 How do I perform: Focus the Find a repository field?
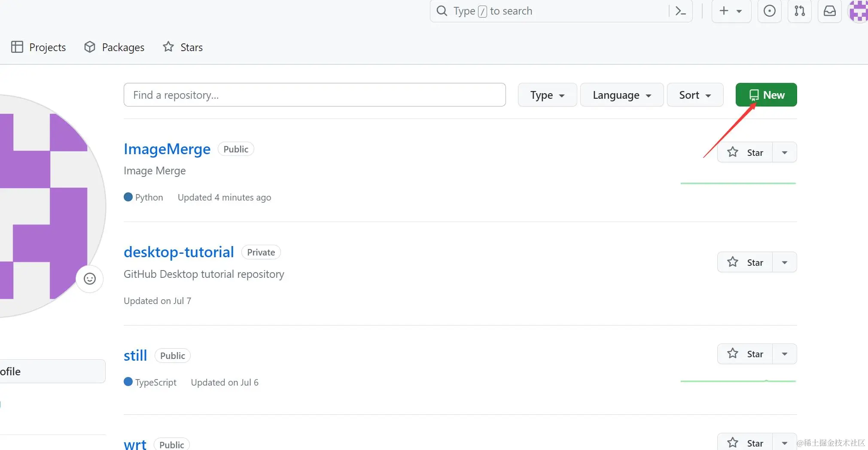click(x=314, y=95)
